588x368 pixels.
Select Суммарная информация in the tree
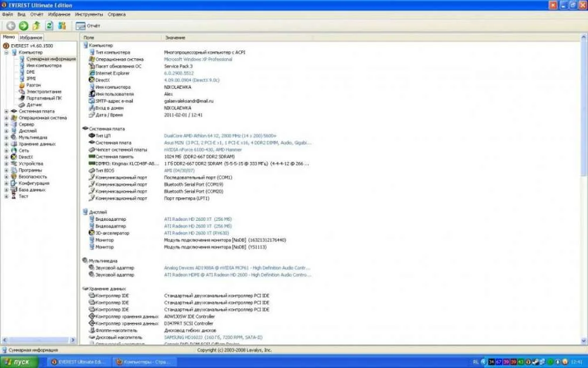51,59
